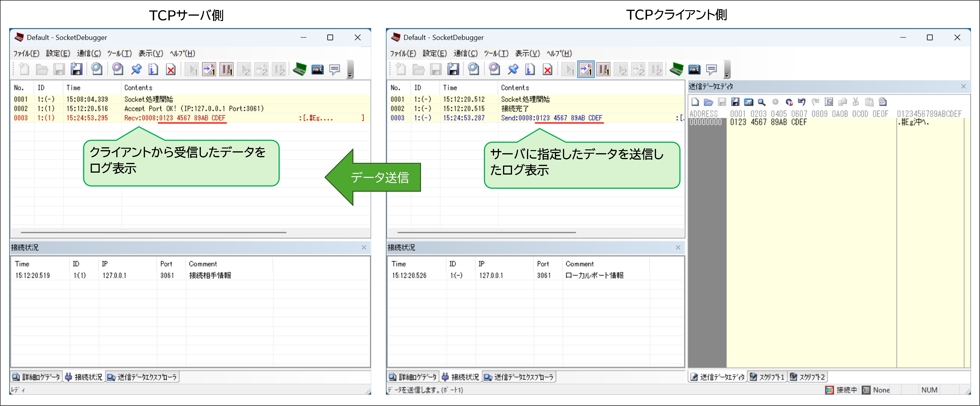Open ツール(T) menu in left window
This screenshot has height=406, width=980.
119,53
